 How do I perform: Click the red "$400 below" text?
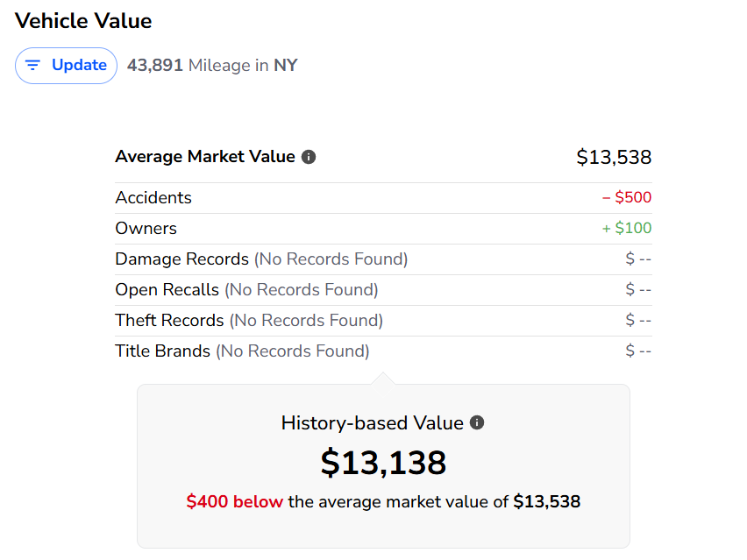pos(234,502)
